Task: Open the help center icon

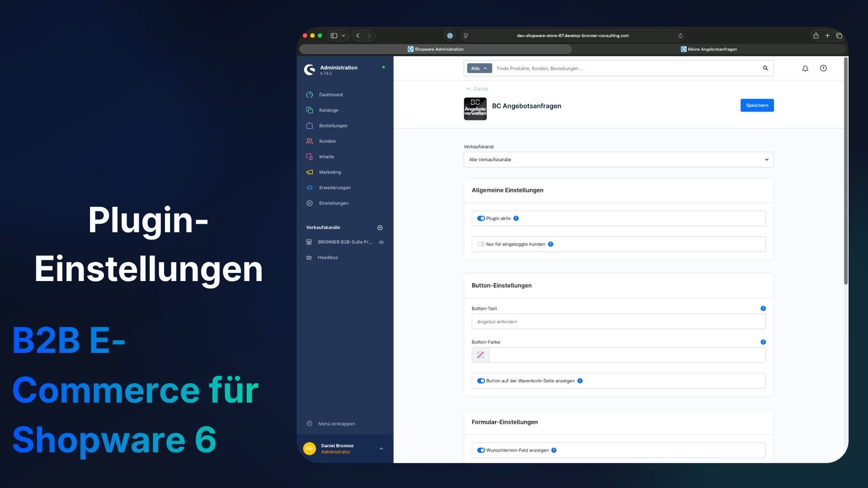Action: [x=823, y=68]
